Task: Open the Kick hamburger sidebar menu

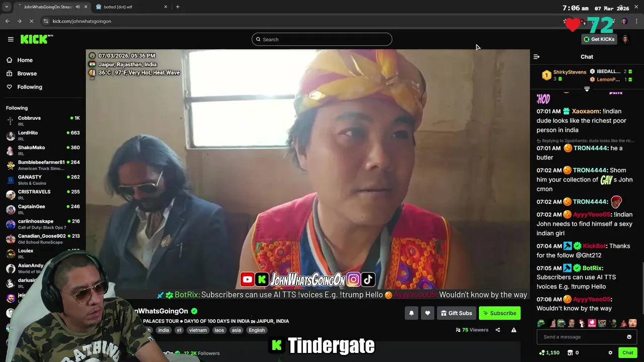Action: (x=11, y=39)
